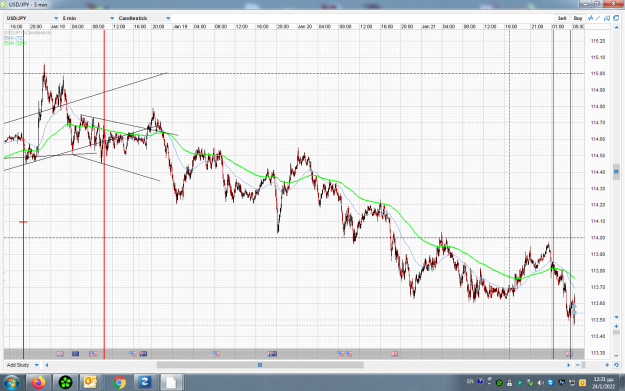The image size is (625, 391).
Task: Click the system clock showing 24/1/2022
Action: (603, 383)
